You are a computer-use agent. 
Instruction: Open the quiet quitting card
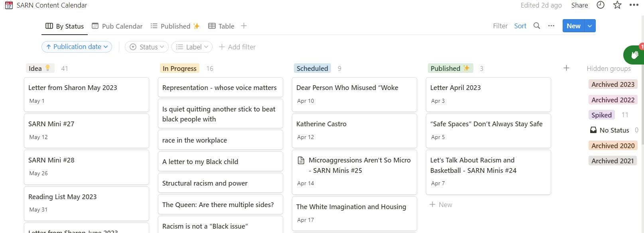(x=221, y=114)
